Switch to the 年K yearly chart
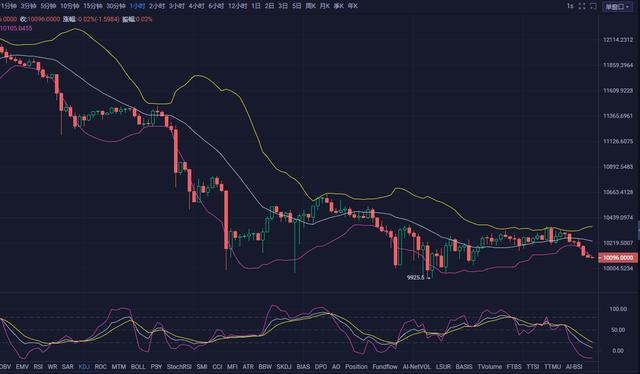Image resolution: width=640 pixels, height=374 pixels. tap(353, 6)
